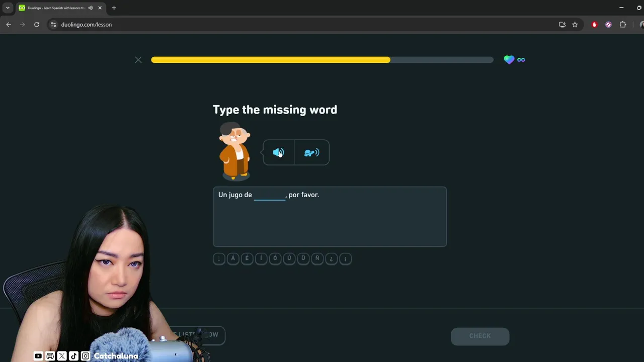Open a new browser tab
Image resolution: width=644 pixels, height=362 pixels.
pos(114,8)
